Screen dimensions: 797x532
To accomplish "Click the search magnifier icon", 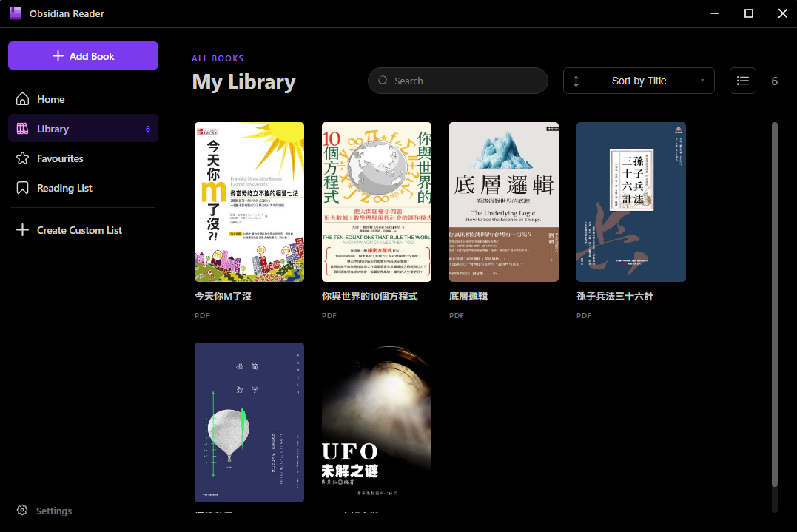I will [x=383, y=81].
